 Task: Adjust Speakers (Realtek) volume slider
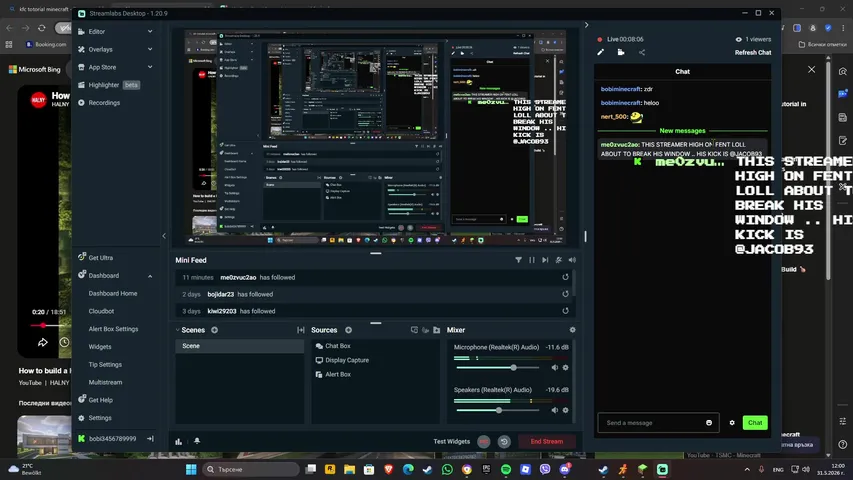(498, 410)
